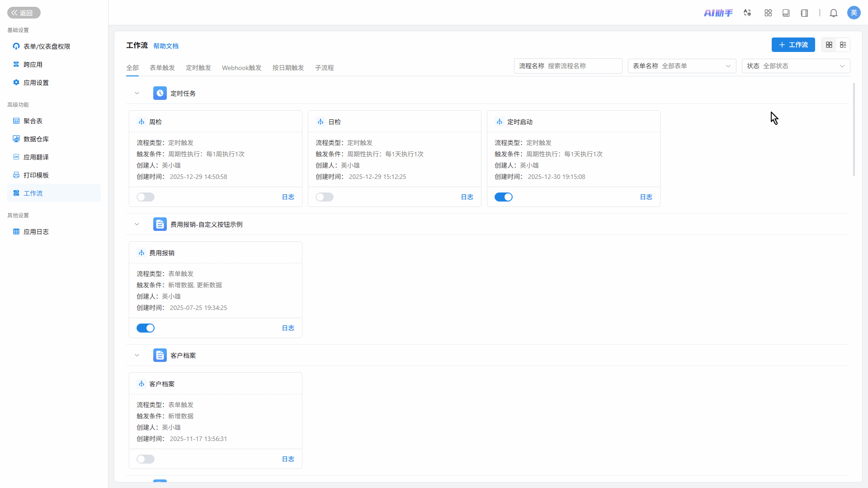Viewport: 868px width, 488px height.
Task: Click the 英 user avatar
Action: click(854, 13)
